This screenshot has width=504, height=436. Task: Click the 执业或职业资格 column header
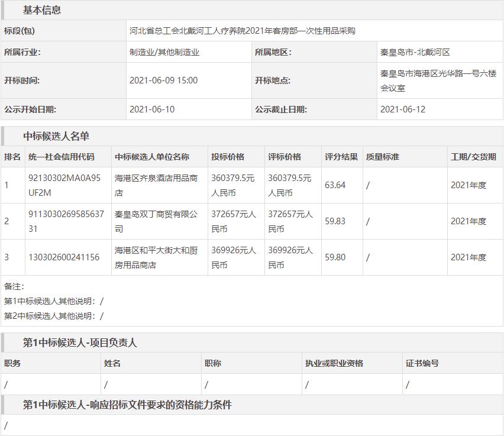[334, 363]
